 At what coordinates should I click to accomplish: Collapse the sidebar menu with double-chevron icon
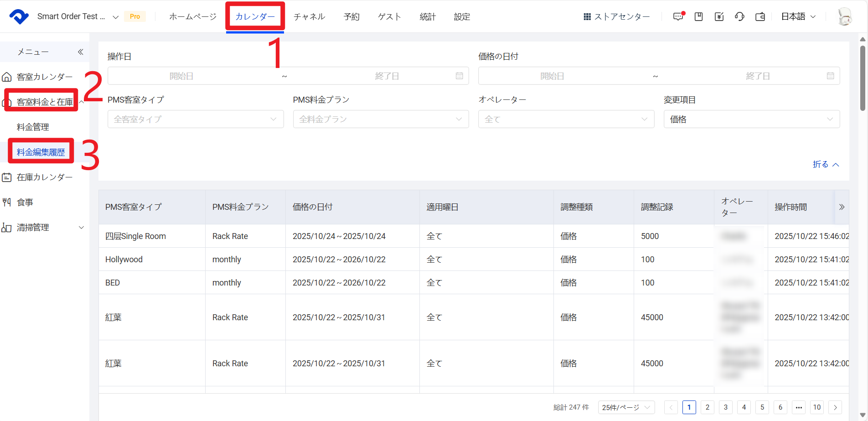point(81,52)
